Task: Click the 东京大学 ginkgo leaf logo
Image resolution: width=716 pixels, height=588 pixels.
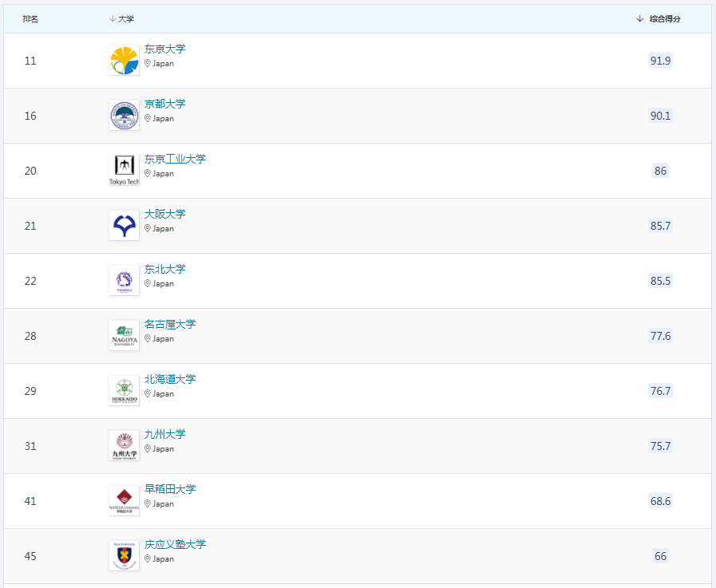Action: pos(124,60)
